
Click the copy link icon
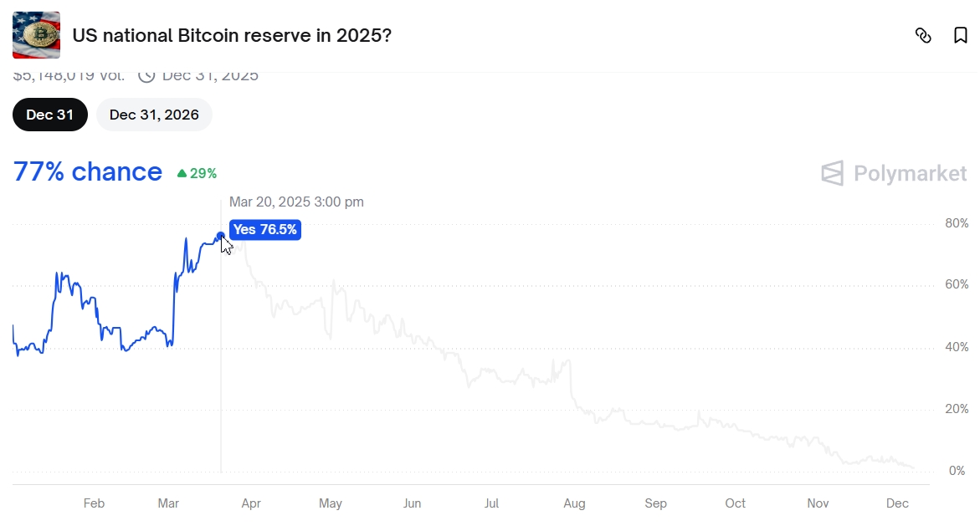point(923,35)
